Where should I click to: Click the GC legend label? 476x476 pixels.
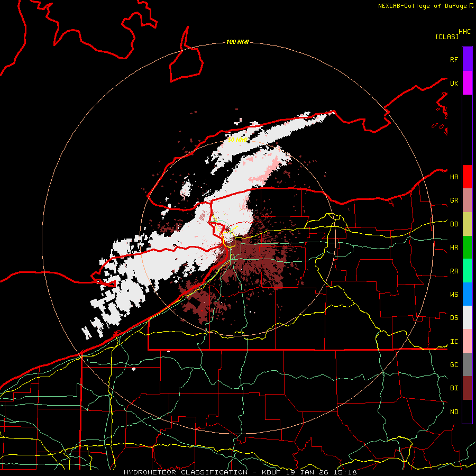tap(454, 365)
